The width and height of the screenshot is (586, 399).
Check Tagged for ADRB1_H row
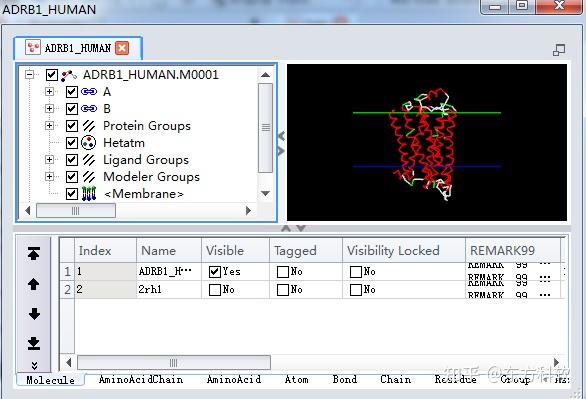click(283, 272)
